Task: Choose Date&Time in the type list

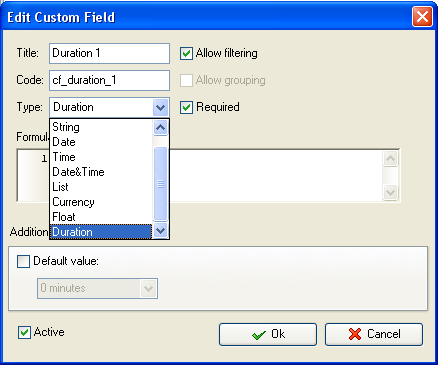Action: point(101,172)
